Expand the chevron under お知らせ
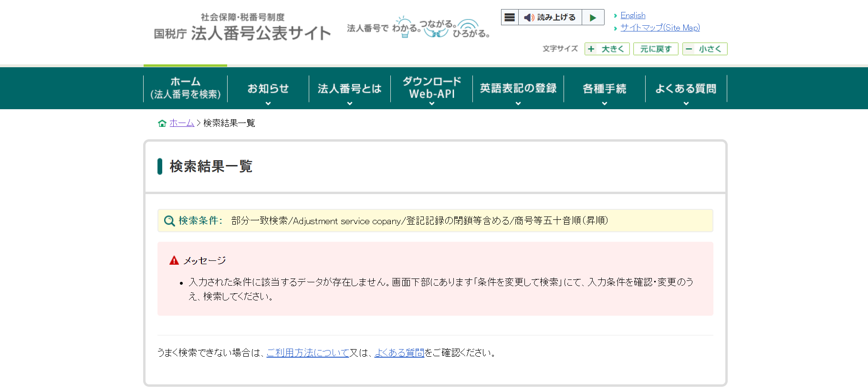This screenshot has width=868, height=392. tap(268, 103)
